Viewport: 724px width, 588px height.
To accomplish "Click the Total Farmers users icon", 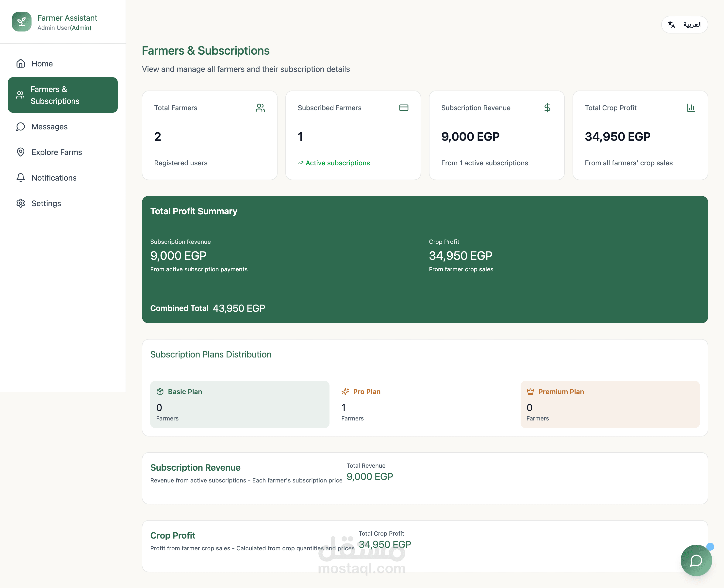I will tap(260, 108).
